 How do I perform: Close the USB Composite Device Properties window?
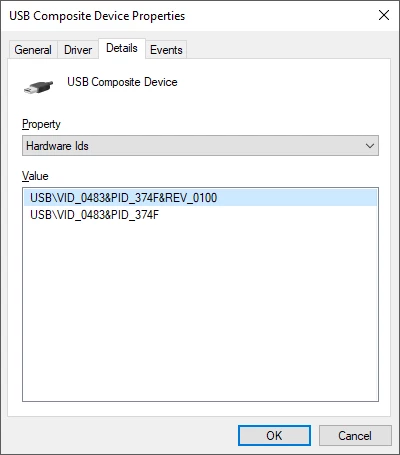coord(384,15)
